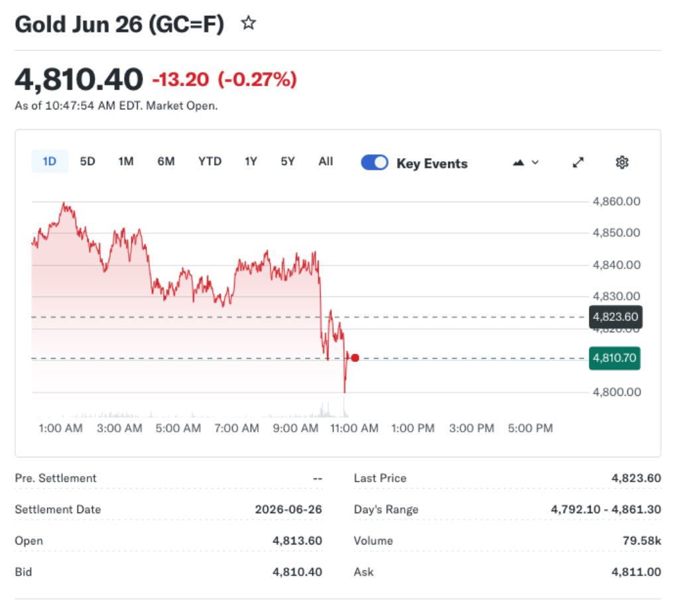Click the Key Events text label

(x=432, y=163)
